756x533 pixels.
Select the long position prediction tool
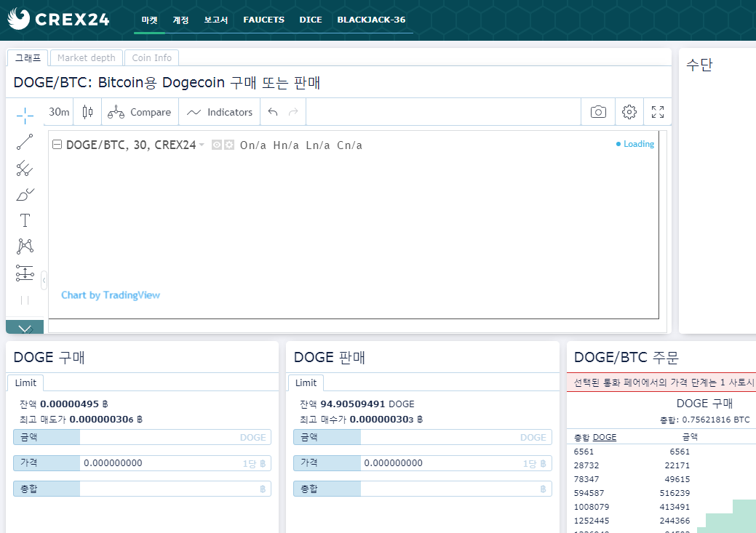point(25,273)
